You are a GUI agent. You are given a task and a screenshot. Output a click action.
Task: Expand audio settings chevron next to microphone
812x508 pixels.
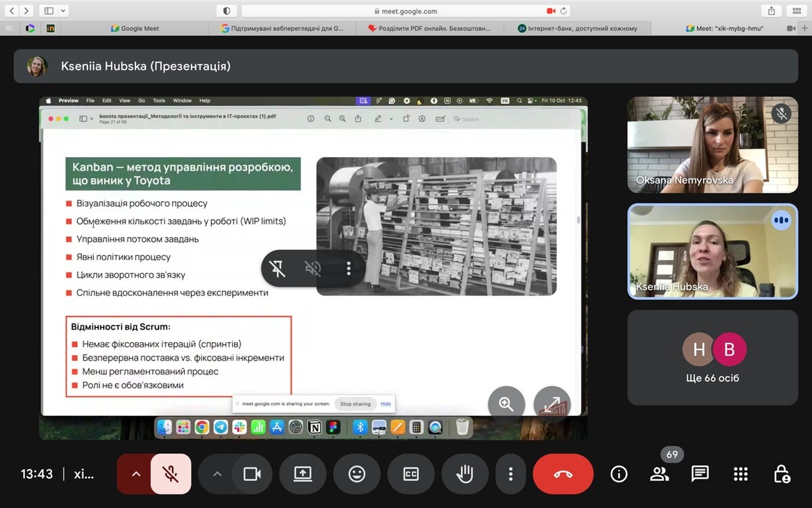136,474
